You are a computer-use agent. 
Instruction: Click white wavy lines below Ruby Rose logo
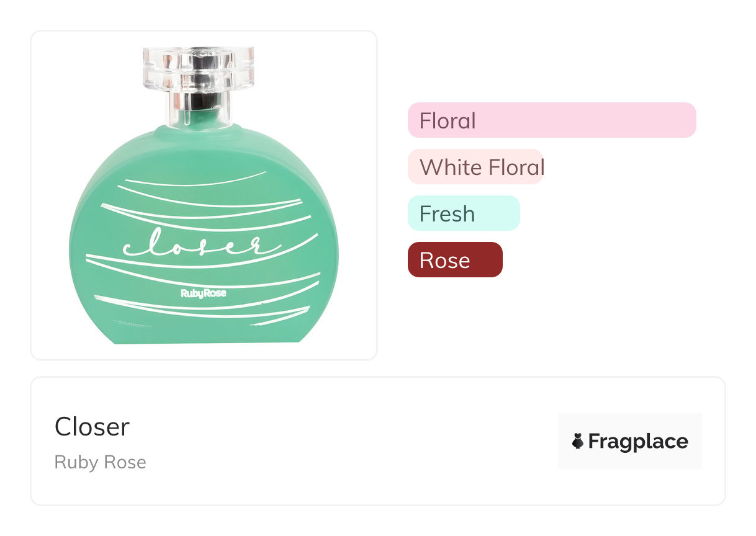pyautogui.click(x=205, y=310)
